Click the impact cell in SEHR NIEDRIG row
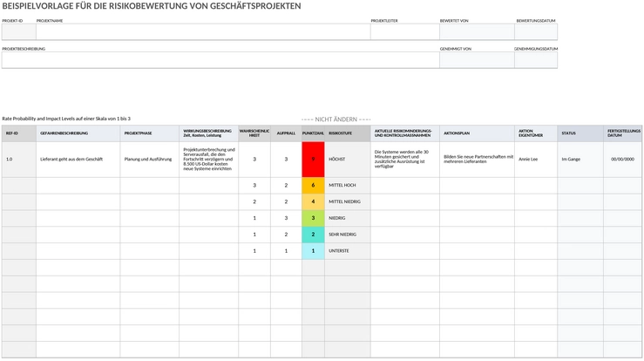 [x=286, y=235]
